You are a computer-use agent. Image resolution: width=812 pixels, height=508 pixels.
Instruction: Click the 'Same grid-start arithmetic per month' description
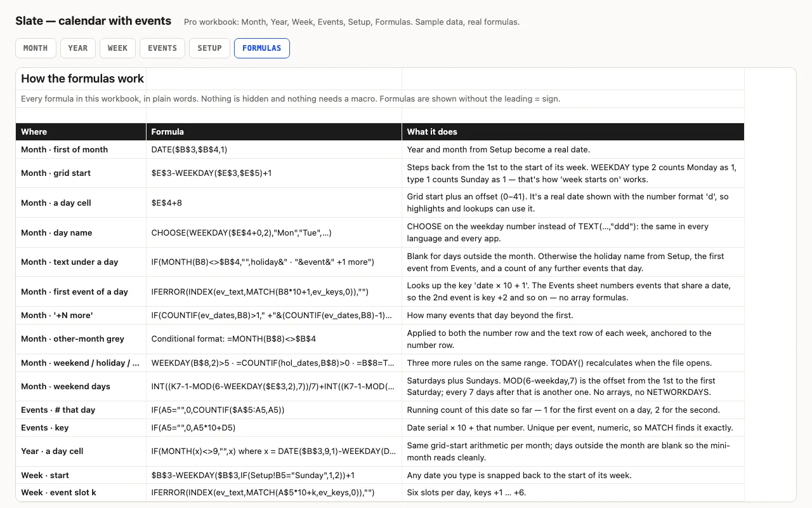click(573, 451)
